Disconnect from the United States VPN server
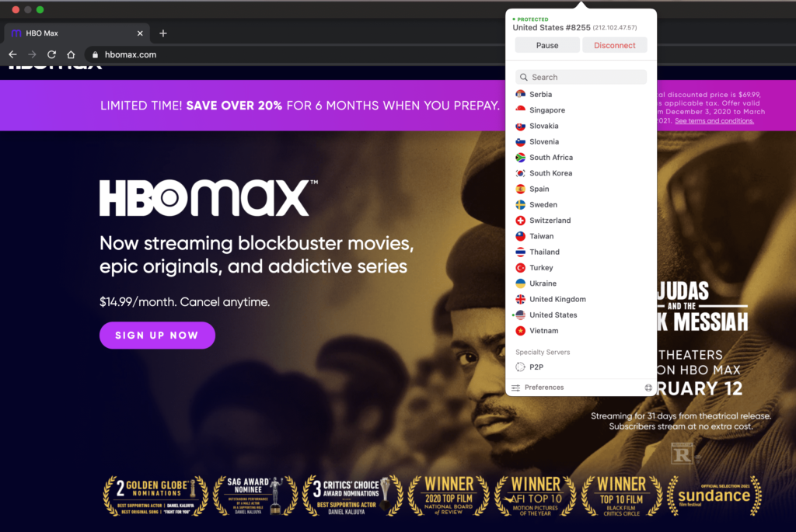796x532 pixels. tap(614, 45)
